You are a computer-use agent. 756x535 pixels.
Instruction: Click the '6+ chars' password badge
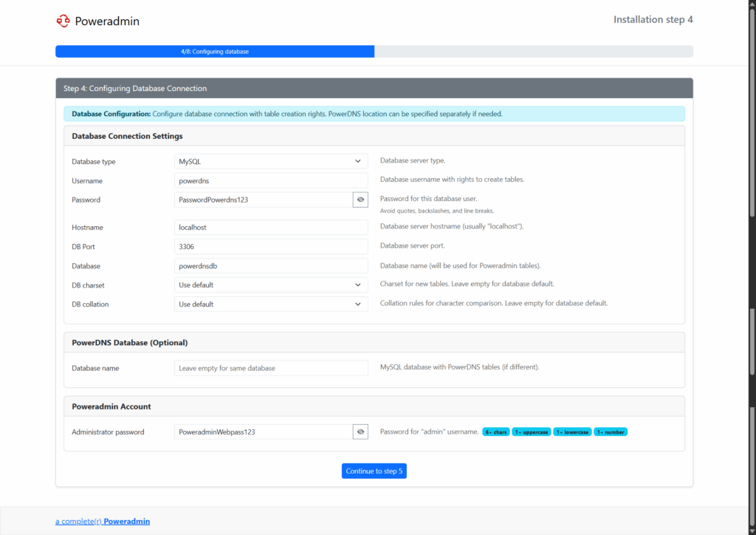[x=495, y=432]
